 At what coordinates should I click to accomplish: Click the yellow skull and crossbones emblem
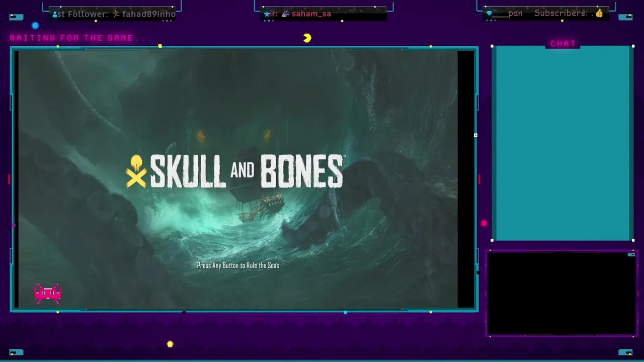[x=136, y=172]
